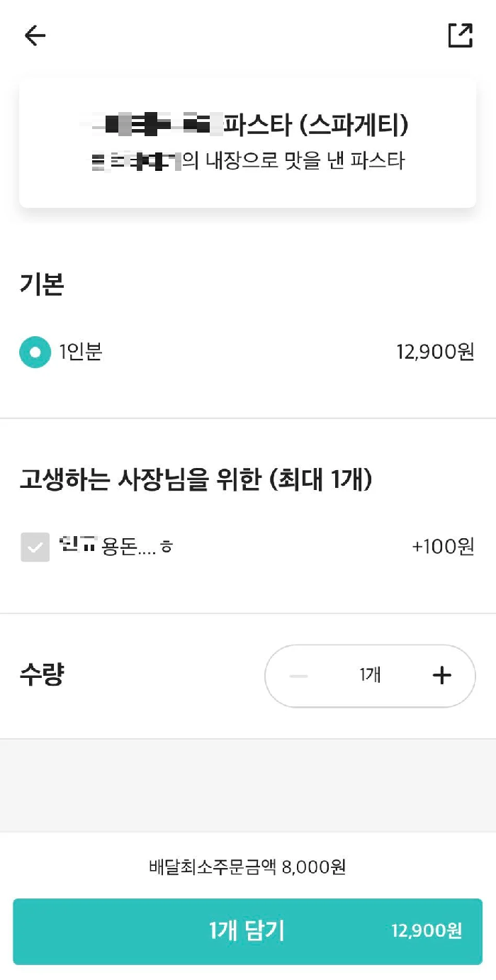This screenshot has height=980, width=496.
Task: Select the 1인분 radio button
Action: coord(35,352)
